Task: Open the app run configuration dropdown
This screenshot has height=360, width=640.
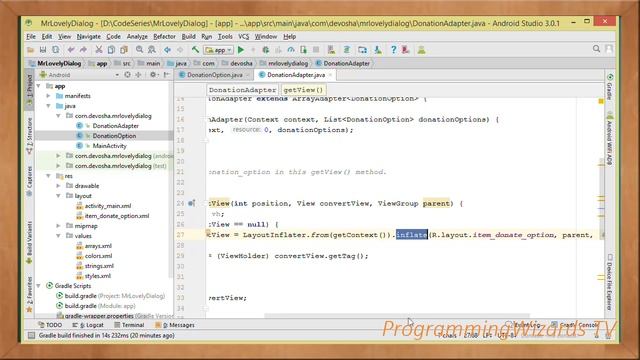Action: (x=219, y=50)
